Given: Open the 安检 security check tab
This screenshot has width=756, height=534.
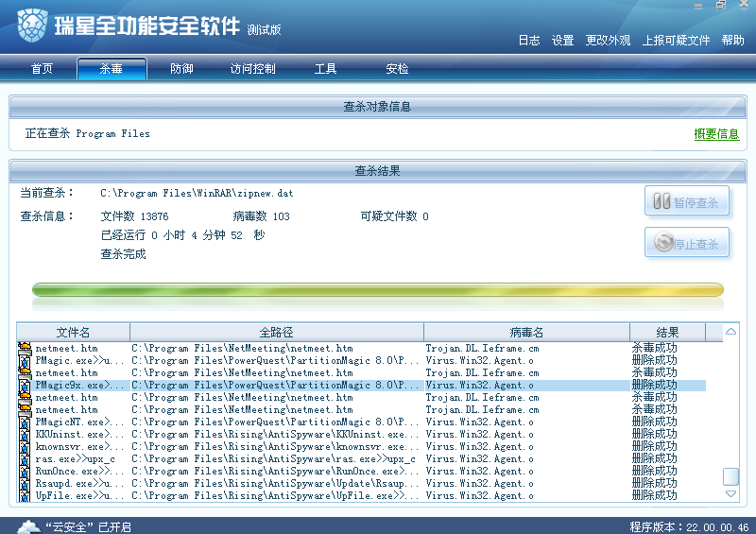Looking at the screenshot, I should (x=397, y=69).
